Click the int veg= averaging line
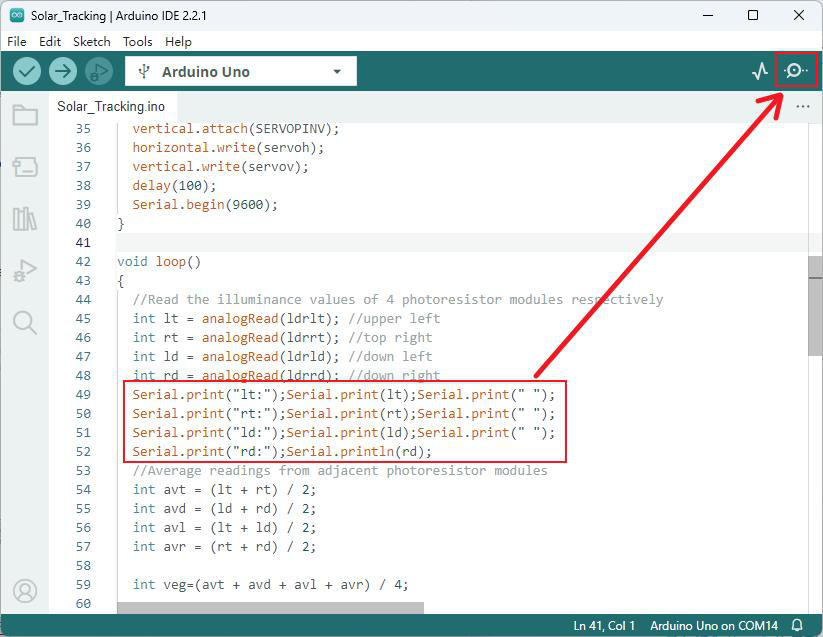823x637 pixels. (270, 585)
